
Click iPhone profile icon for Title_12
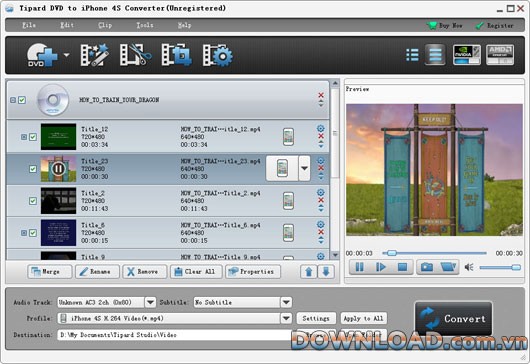pyautogui.click(x=288, y=137)
